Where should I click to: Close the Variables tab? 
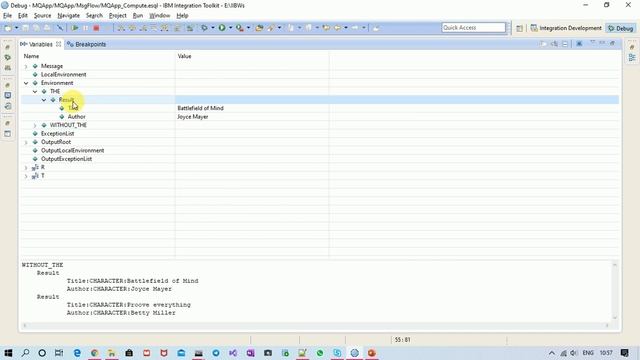58,44
